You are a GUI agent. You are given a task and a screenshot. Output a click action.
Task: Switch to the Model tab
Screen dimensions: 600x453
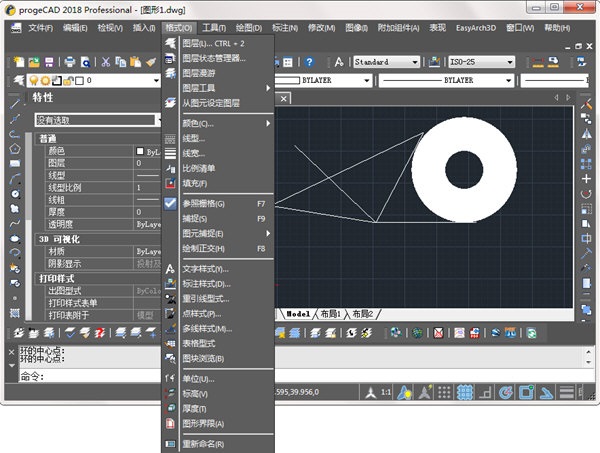pyautogui.click(x=298, y=314)
